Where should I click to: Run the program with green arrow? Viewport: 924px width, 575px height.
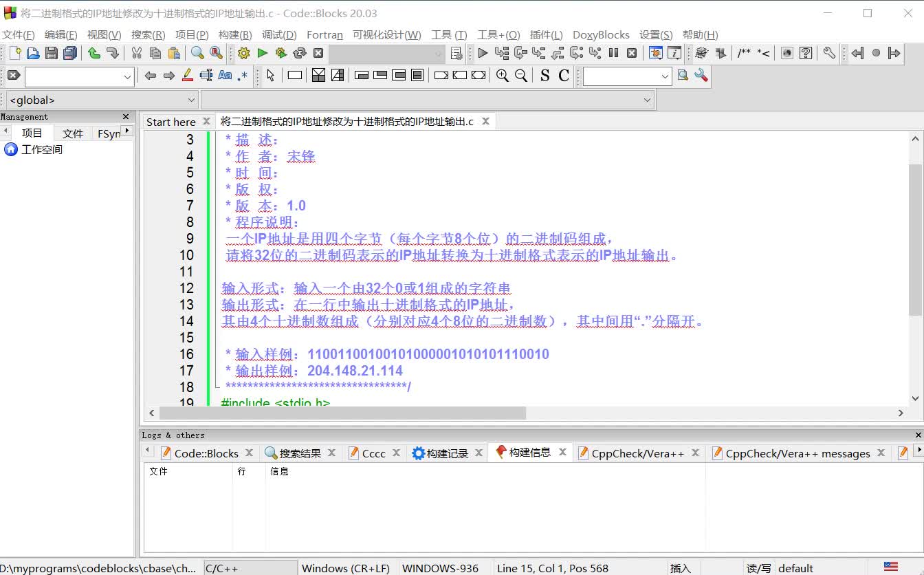[x=262, y=53]
